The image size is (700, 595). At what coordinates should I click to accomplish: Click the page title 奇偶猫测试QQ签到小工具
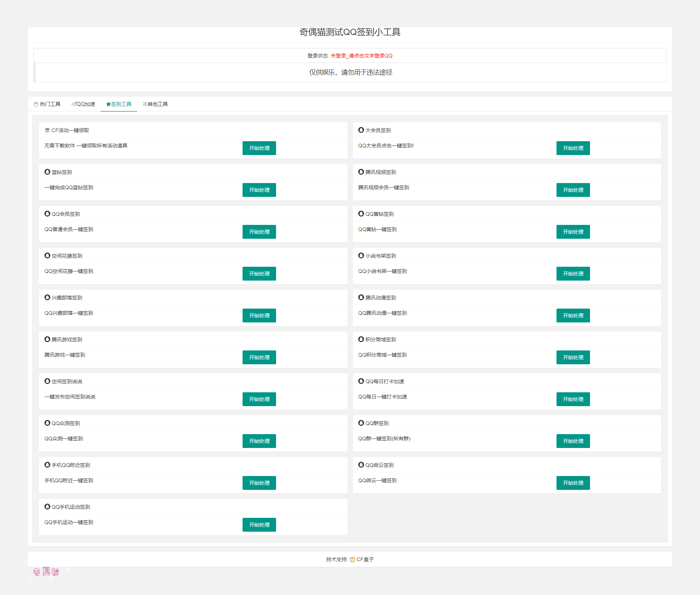pos(350,32)
